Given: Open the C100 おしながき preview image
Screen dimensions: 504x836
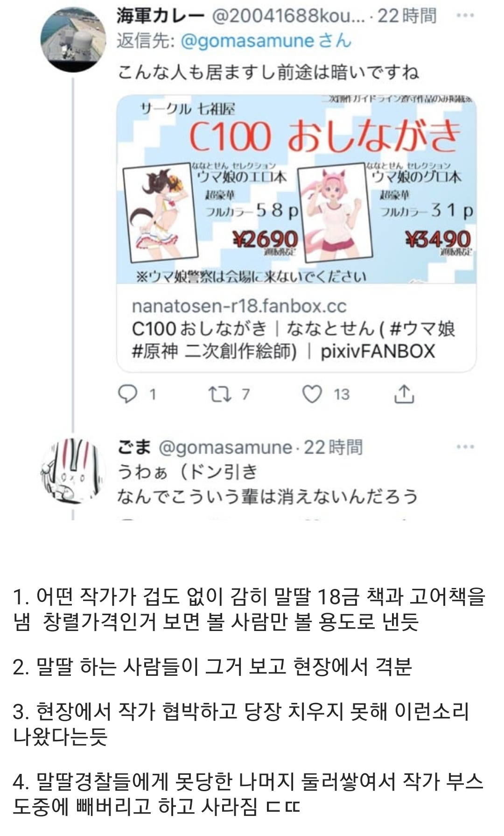Looking at the screenshot, I should [296, 189].
